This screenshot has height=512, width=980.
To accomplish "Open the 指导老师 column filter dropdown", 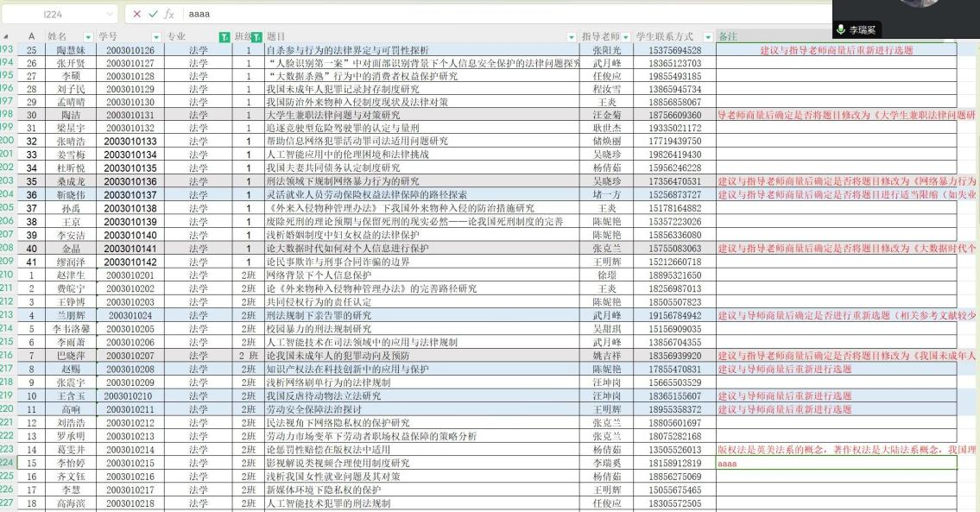I will [626, 37].
